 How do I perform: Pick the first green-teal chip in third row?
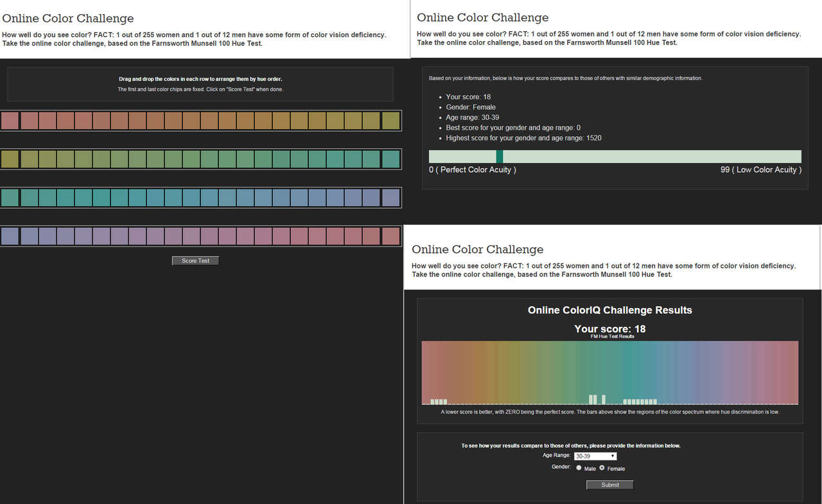point(10,198)
